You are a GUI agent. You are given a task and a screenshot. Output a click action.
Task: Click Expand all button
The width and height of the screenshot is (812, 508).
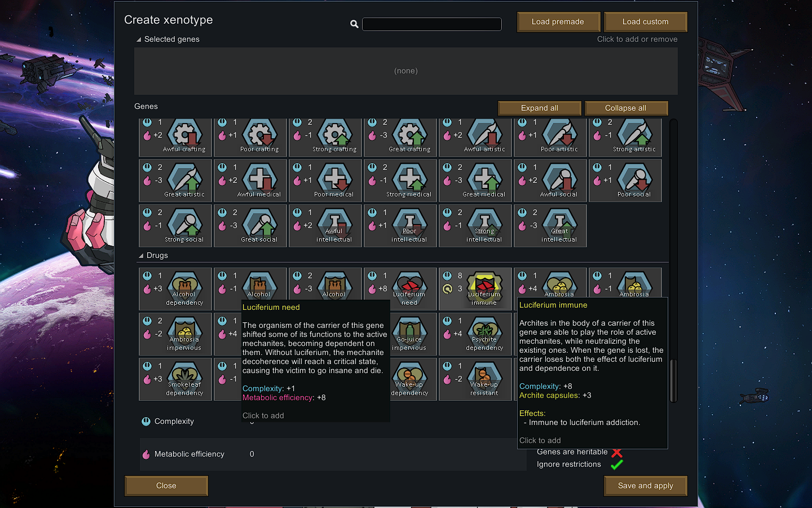540,108
